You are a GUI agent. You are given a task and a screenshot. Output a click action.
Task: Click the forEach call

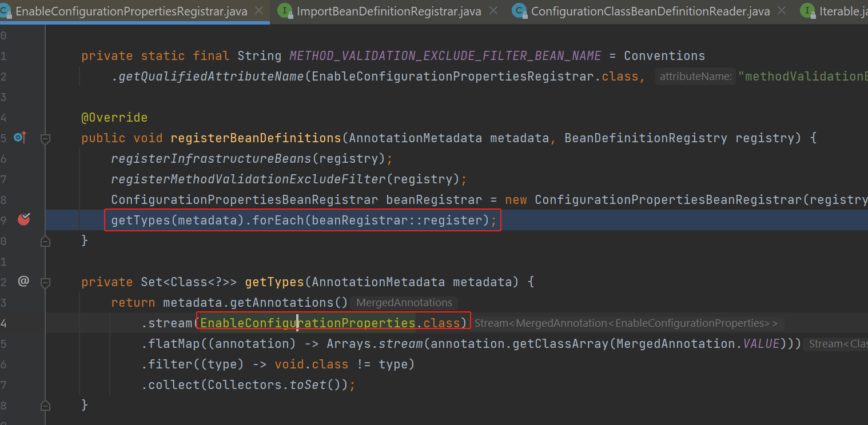pyautogui.click(x=278, y=220)
